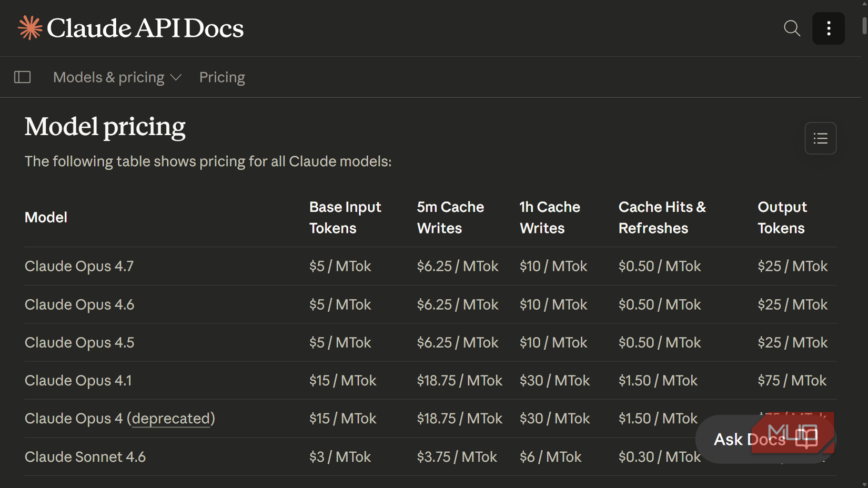Click the Claude API Docs title
Viewport: 868px width, 488px height.
145,28
